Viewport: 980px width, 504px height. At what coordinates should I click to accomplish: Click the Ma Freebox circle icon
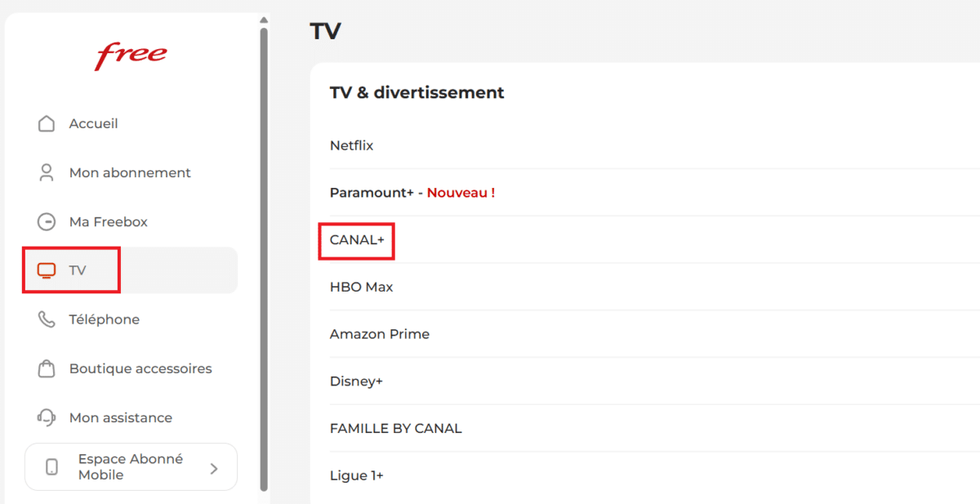(47, 221)
